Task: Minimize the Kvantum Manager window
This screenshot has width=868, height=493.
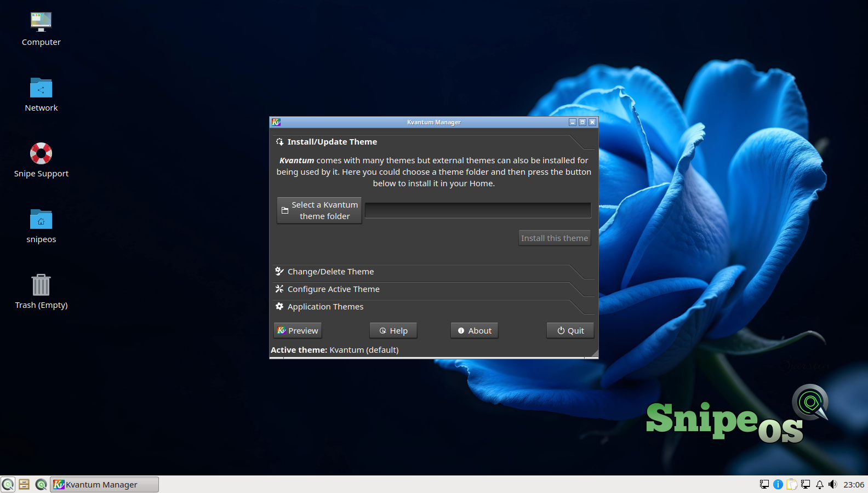Action: 573,122
